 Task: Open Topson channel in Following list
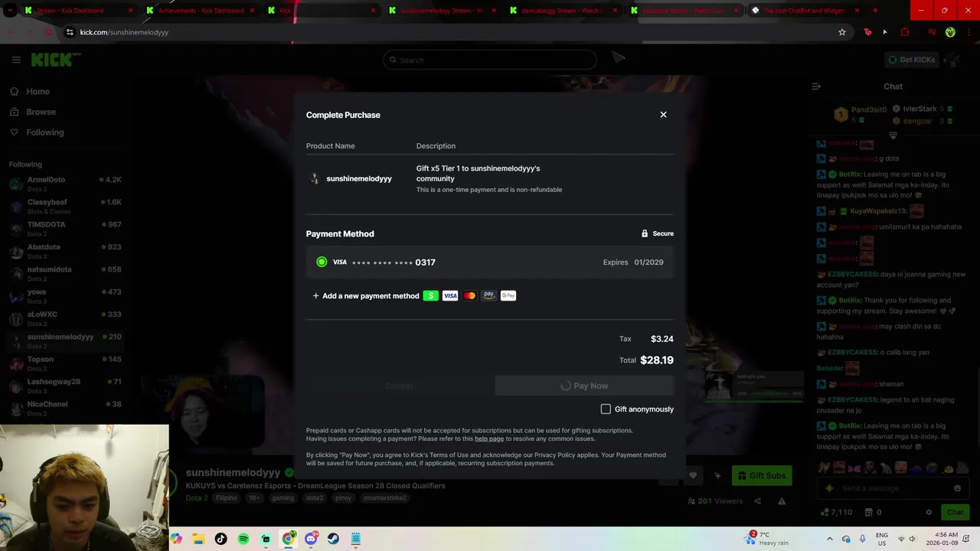(65, 362)
